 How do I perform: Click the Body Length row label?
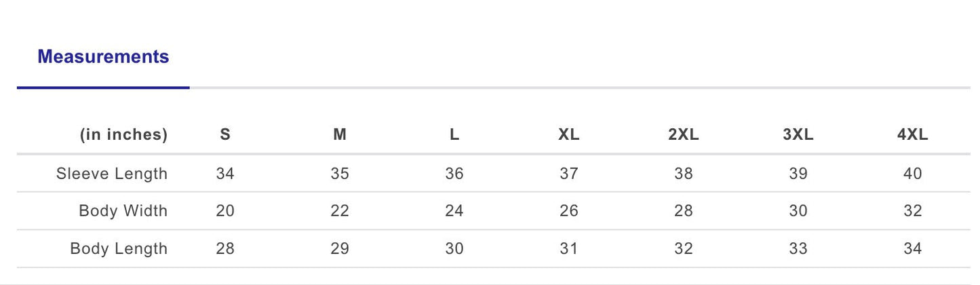click(119, 249)
